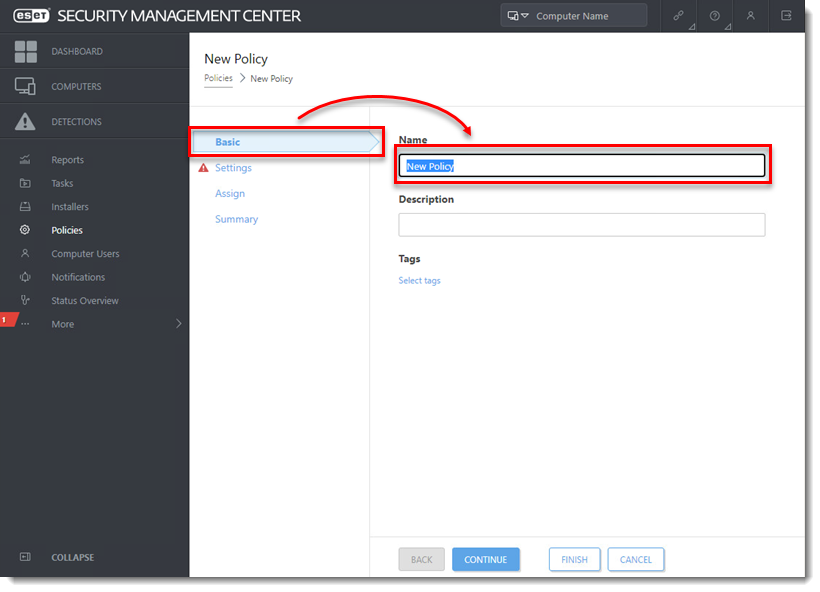Open the Help menu dropdown
The height and width of the screenshot is (592, 820).
[x=715, y=16]
